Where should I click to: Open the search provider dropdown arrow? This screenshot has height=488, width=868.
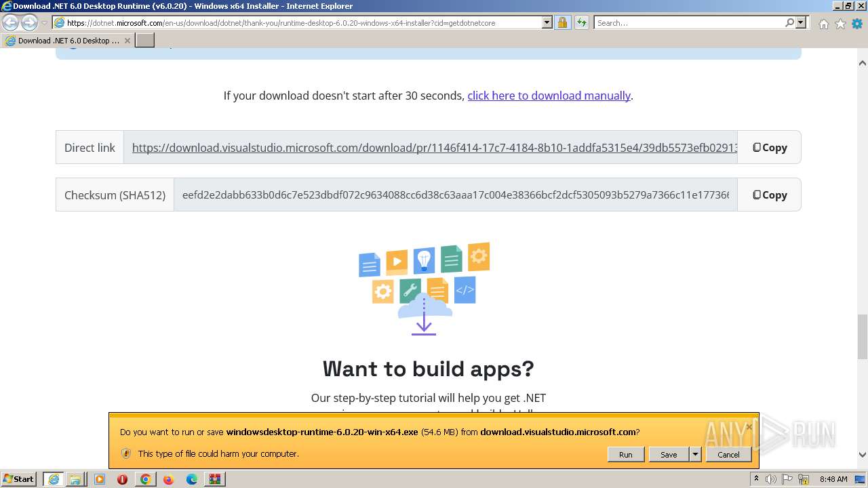point(801,22)
